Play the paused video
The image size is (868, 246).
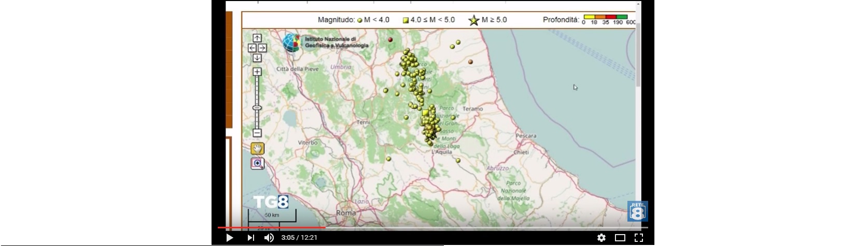(x=229, y=238)
